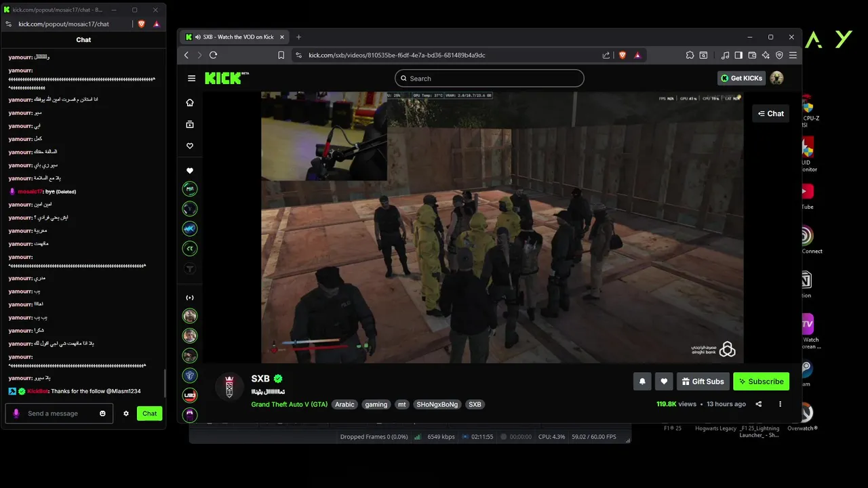
Task: Show the Chat panel beside video
Action: pos(771,113)
